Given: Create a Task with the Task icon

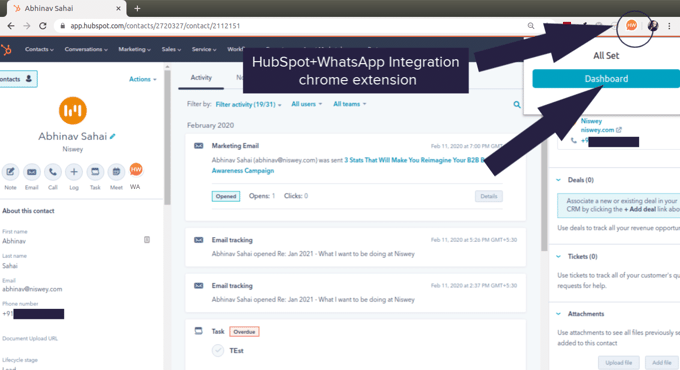Looking at the screenshot, I should coord(95,172).
